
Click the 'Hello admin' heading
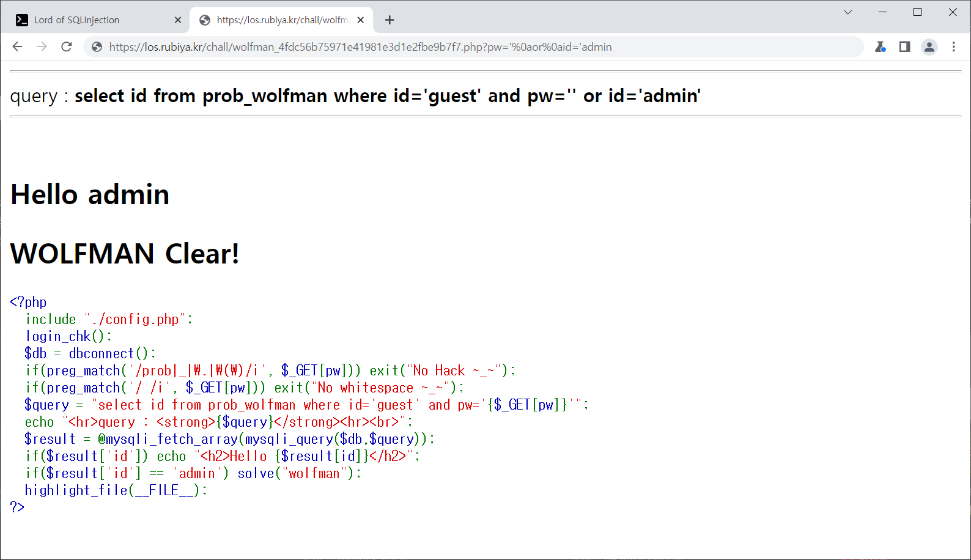pyautogui.click(x=90, y=194)
